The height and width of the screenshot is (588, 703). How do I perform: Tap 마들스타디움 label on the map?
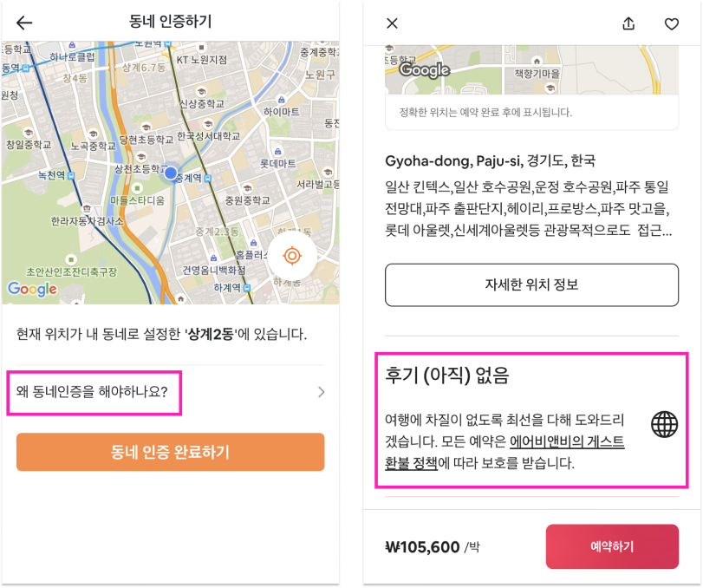click(136, 201)
